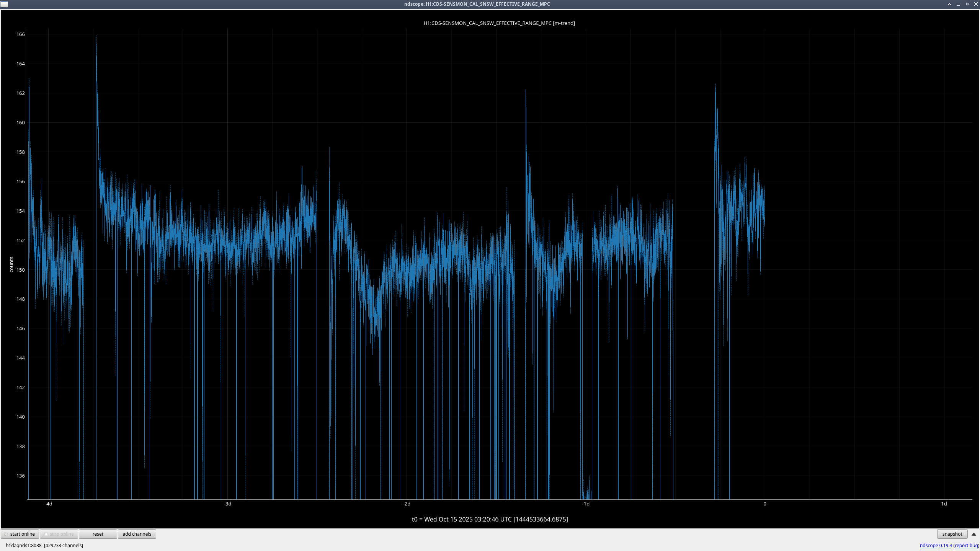The height and width of the screenshot is (551, 980).
Task: Click the plot title channel name label
Action: [499, 23]
